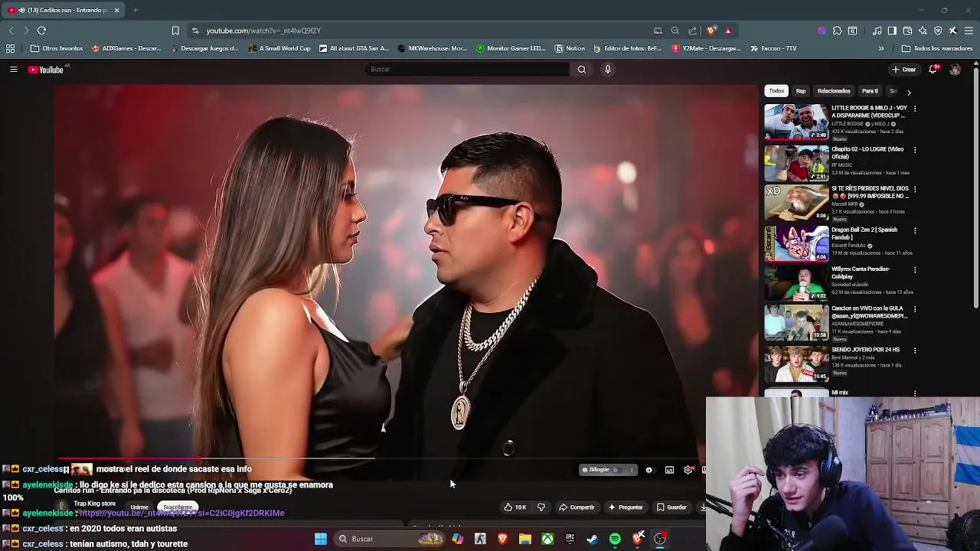980x551 pixels.
Task: Expand hidden bookmarks with the chevron
Action: point(881,48)
